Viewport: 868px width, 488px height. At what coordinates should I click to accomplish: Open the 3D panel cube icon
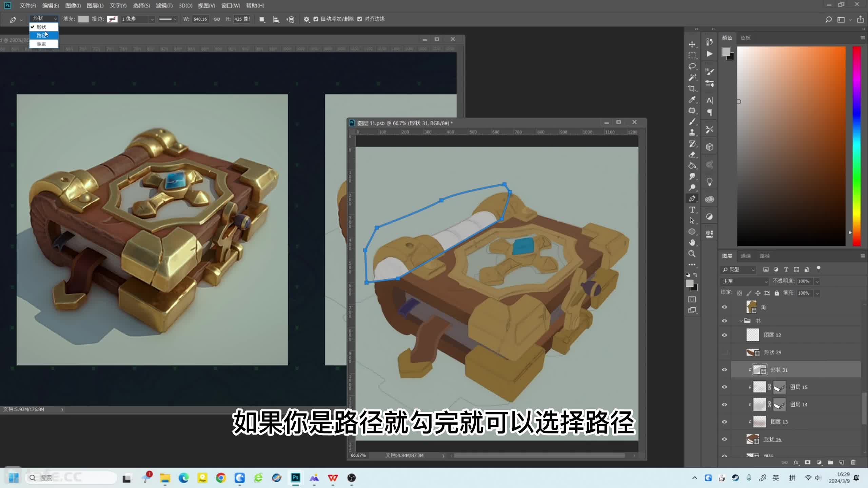pyautogui.click(x=709, y=147)
